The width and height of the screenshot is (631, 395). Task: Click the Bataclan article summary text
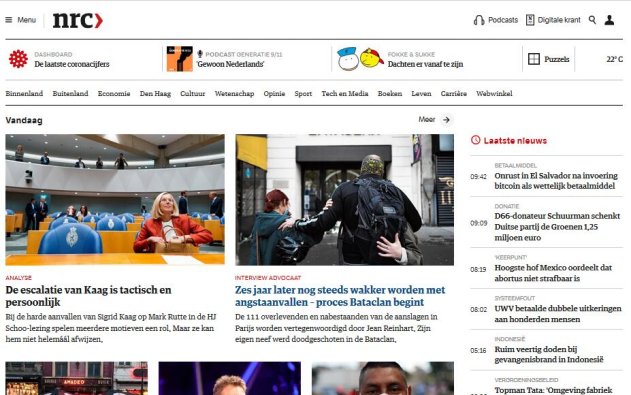336,328
